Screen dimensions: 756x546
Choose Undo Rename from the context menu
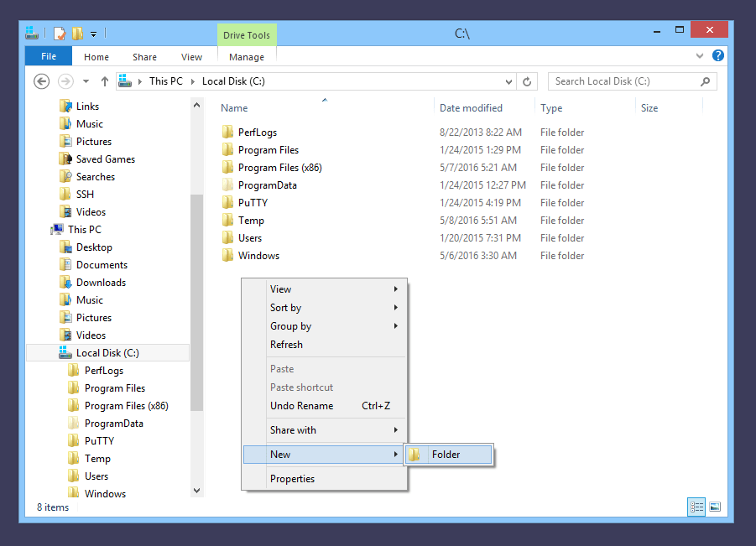(x=325, y=406)
